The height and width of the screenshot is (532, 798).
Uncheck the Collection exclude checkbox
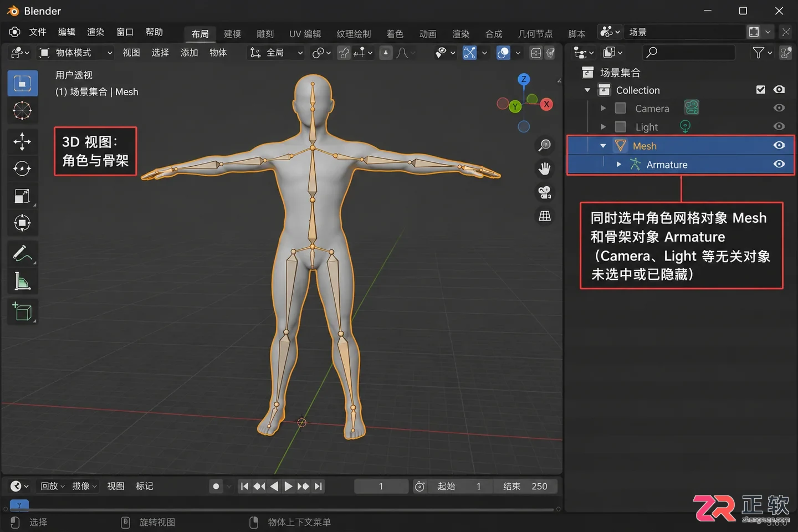pyautogui.click(x=761, y=90)
